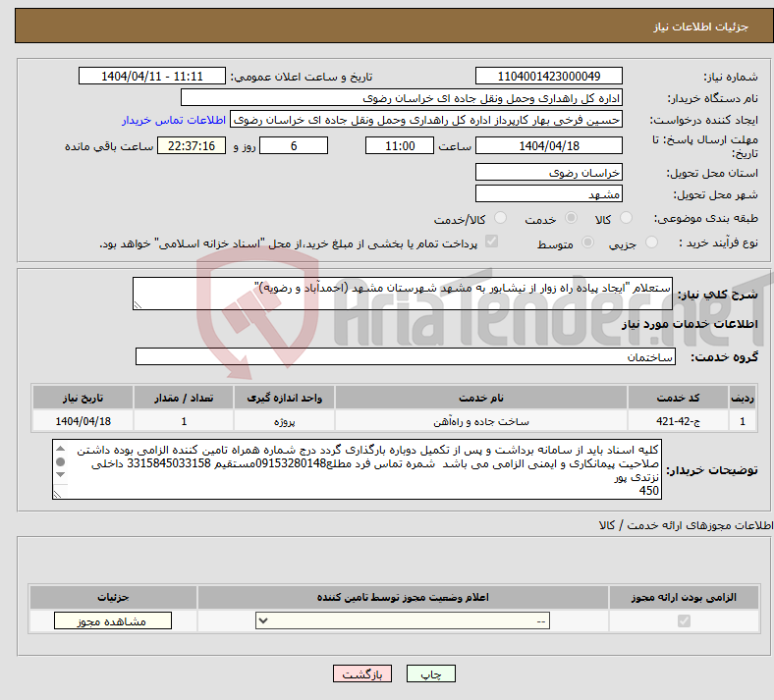Click the تعداد / مقدار column header
The image size is (774, 700).
tap(184, 398)
